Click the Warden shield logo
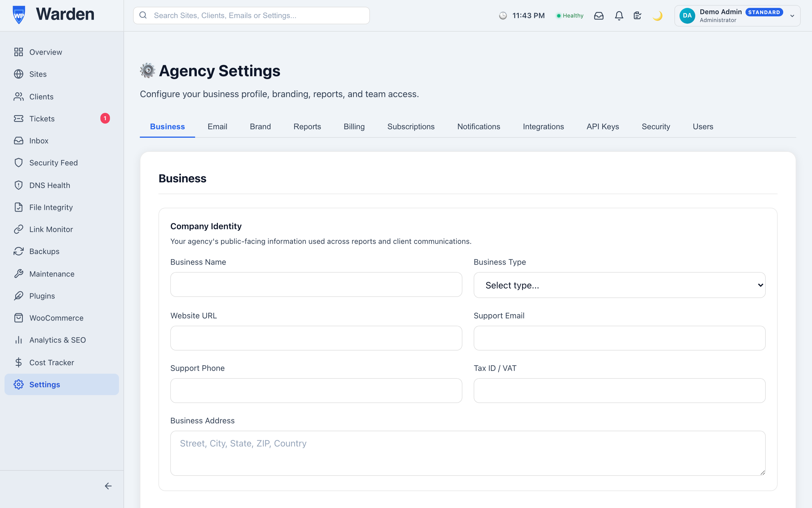This screenshot has height=508, width=812. point(19,15)
